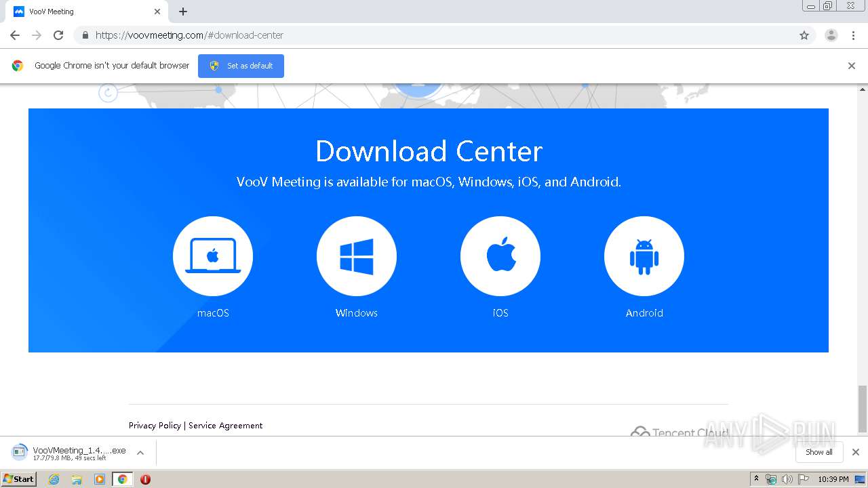868x488 pixels.
Task: Open the Chrome three-dot menu
Action: point(854,35)
